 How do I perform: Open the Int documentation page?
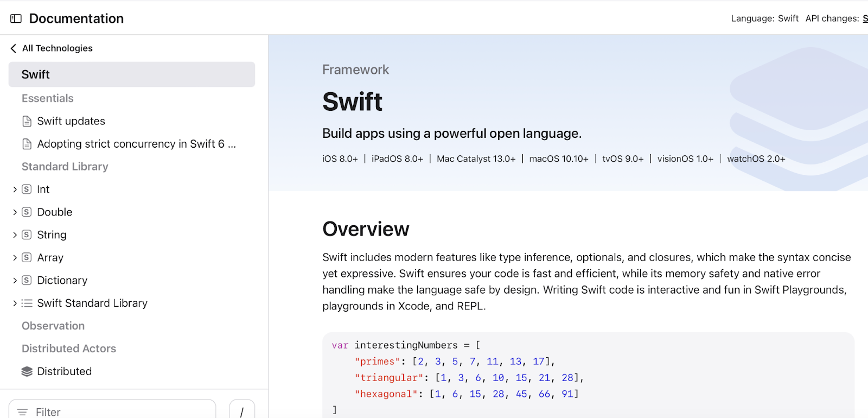click(x=43, y=189)
